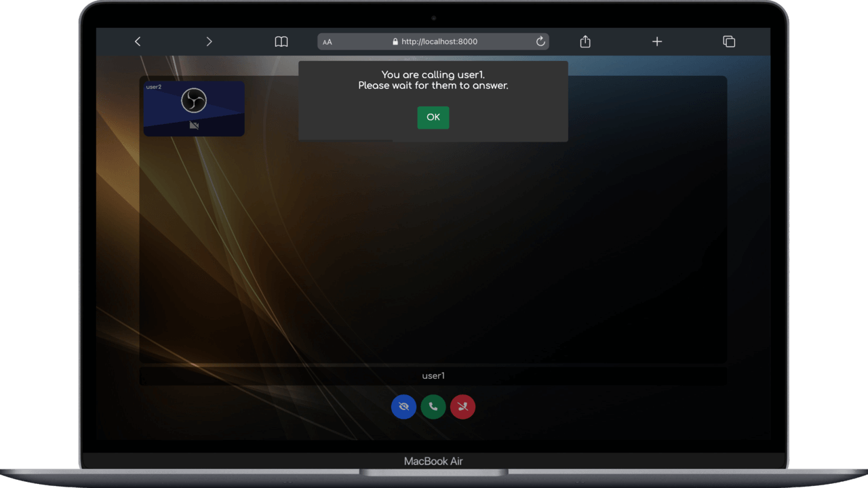Click the user1 name bar

coord(433,376)
